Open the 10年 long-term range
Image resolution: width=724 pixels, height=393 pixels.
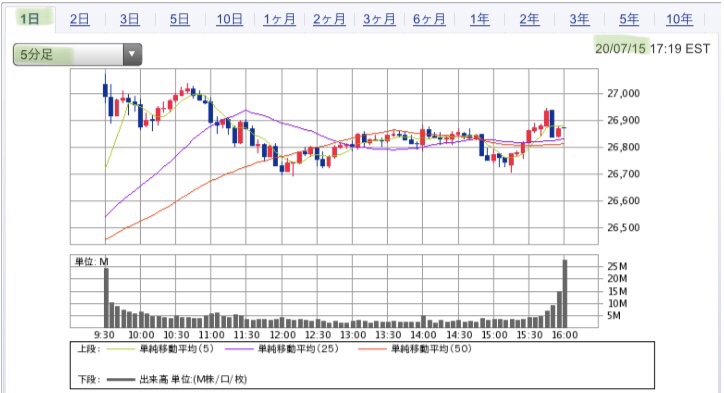coord(679,19)
